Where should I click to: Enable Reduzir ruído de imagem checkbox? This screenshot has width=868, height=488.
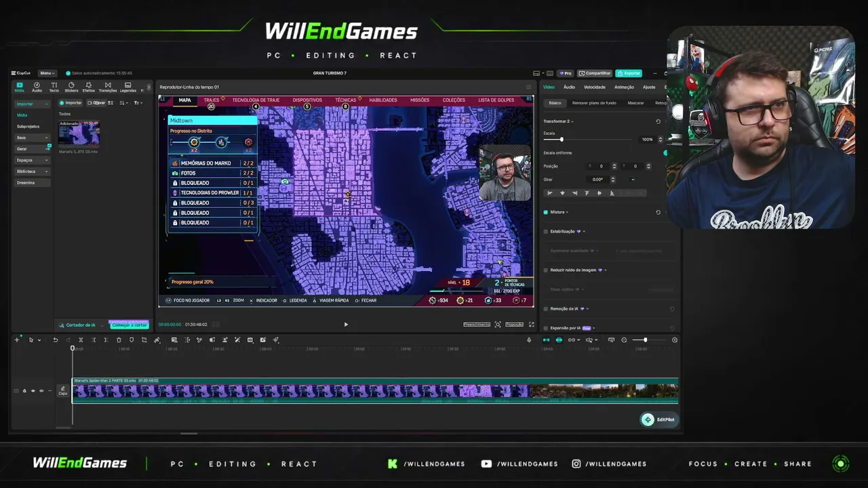(x=546, y=270)
